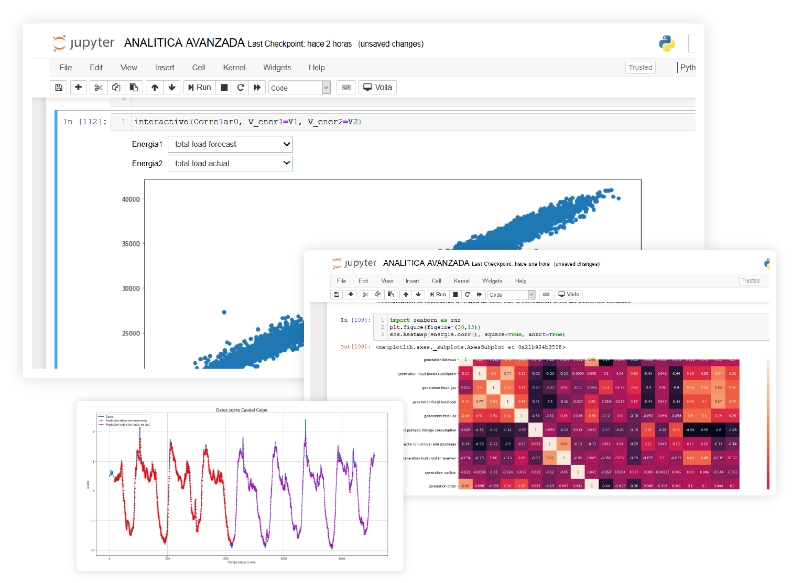Open the Kernel menu in scatter plot notebook
The height and width of the screenshot is (583, 792).
coord(234,68)
